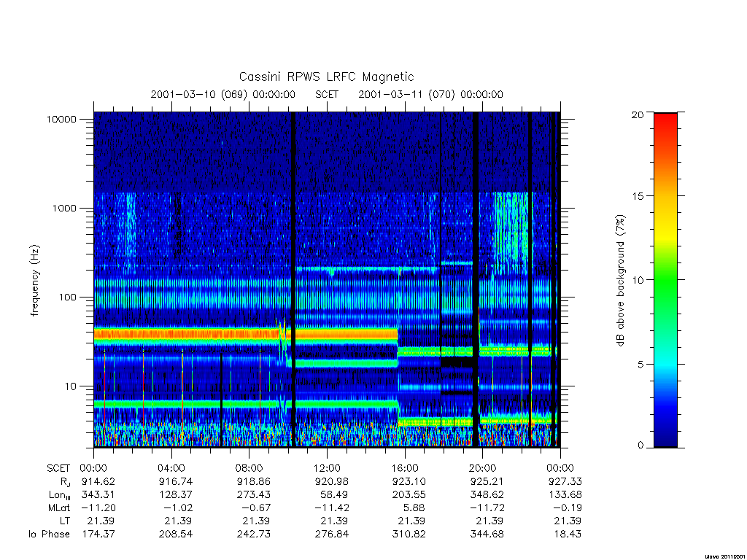The width and height of the screenshot is (747, 560).
Task: Click the color bar value 15
Action: point(638,196)
